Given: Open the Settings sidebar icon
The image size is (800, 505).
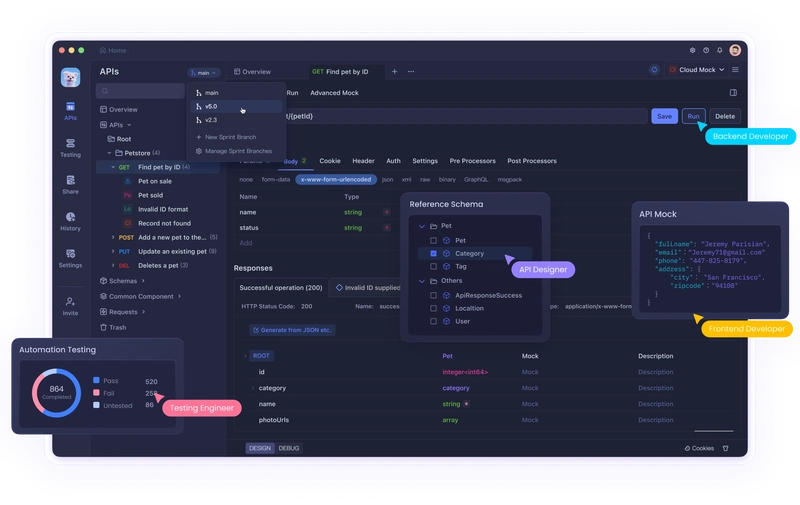Looking at the screenshot, I should point(70,258).
